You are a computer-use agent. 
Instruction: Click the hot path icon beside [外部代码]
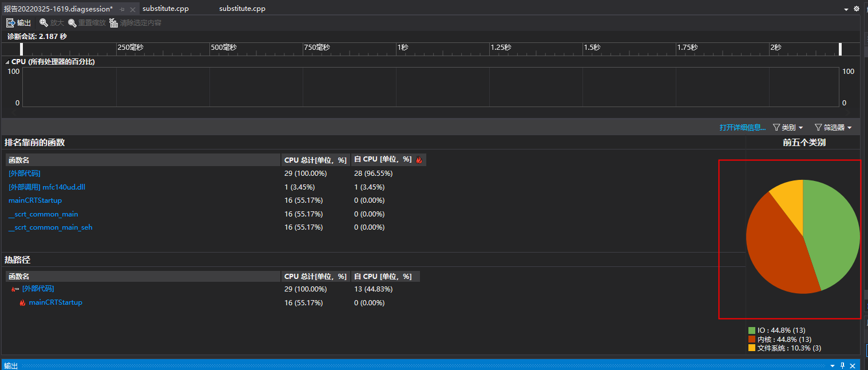[x=15, y=289]
